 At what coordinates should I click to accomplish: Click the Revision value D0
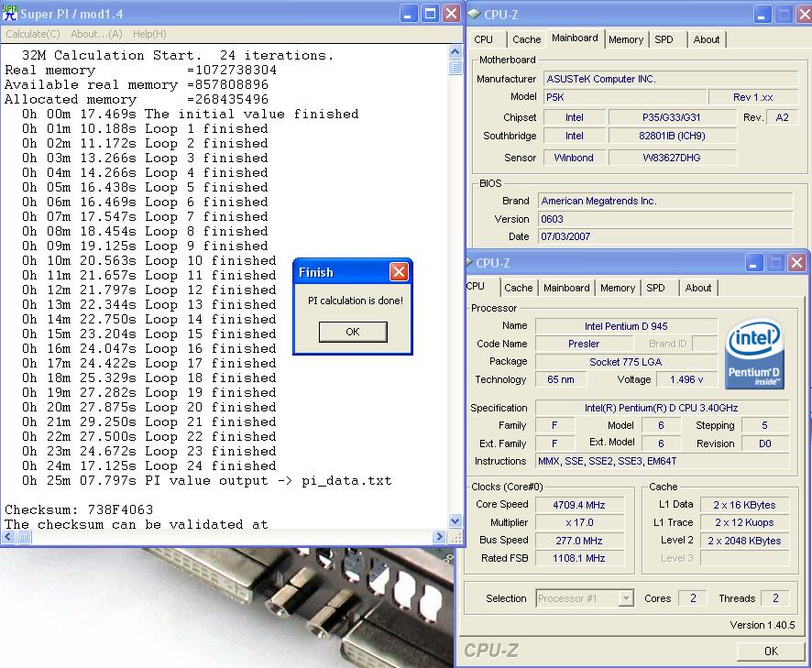(x=765, y=444)
